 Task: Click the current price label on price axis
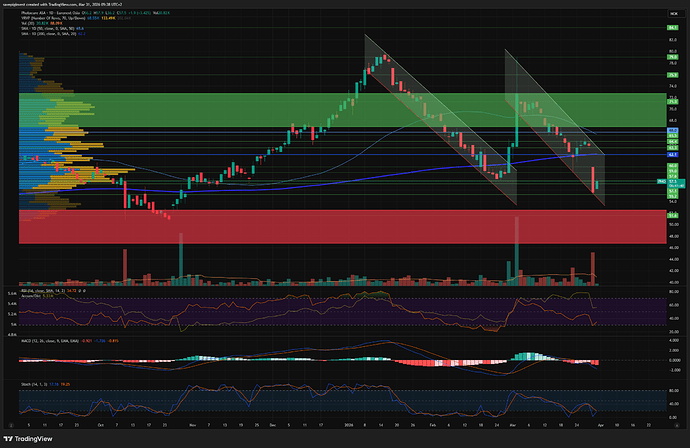(x=674, y=181)
